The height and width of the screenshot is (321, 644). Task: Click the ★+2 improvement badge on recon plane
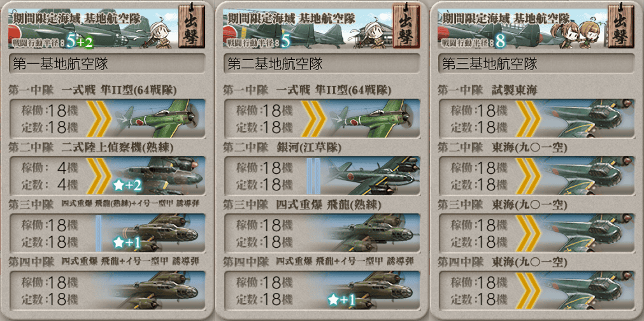[x=127, y=186]
